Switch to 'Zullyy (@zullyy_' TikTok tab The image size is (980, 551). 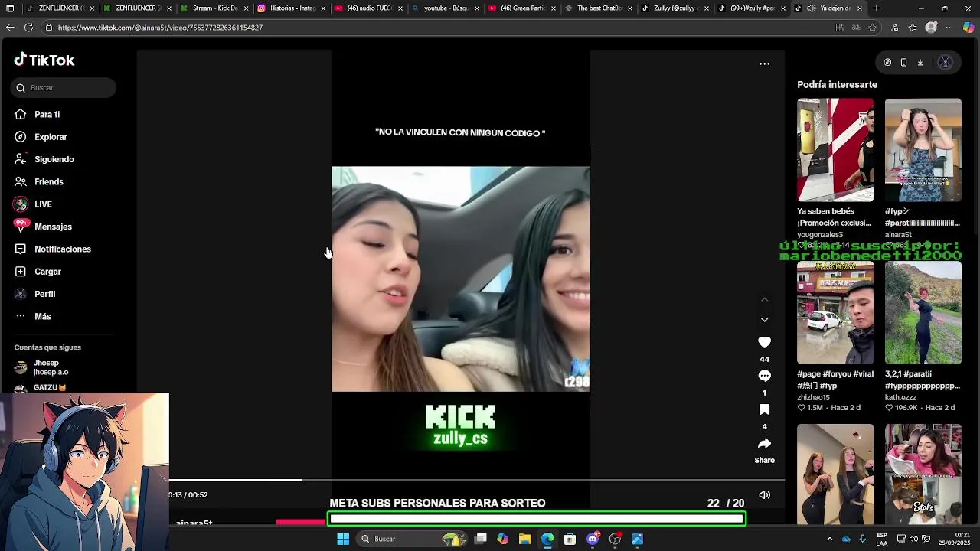[676, 8]
